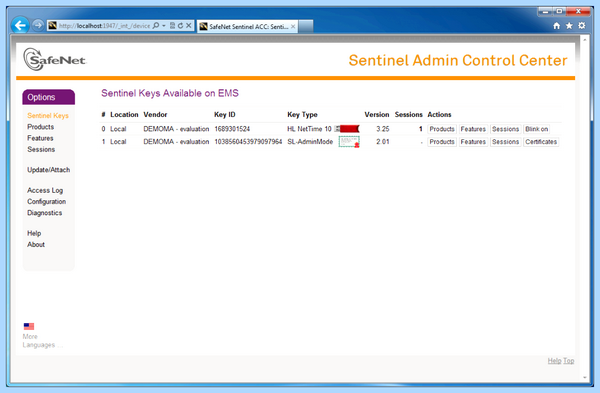Click the search magnifier in address bar
The height and width of the screenshot is (393, 600).
[156, 26]
